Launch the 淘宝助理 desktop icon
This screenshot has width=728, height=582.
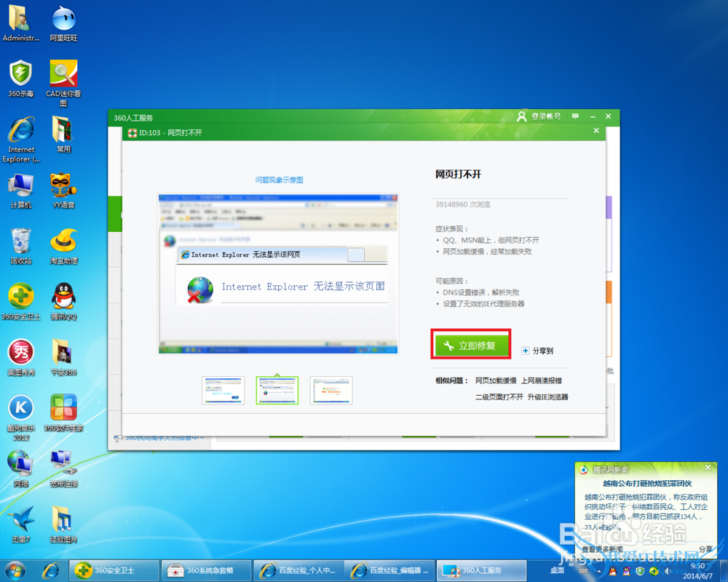pos(63,247)
